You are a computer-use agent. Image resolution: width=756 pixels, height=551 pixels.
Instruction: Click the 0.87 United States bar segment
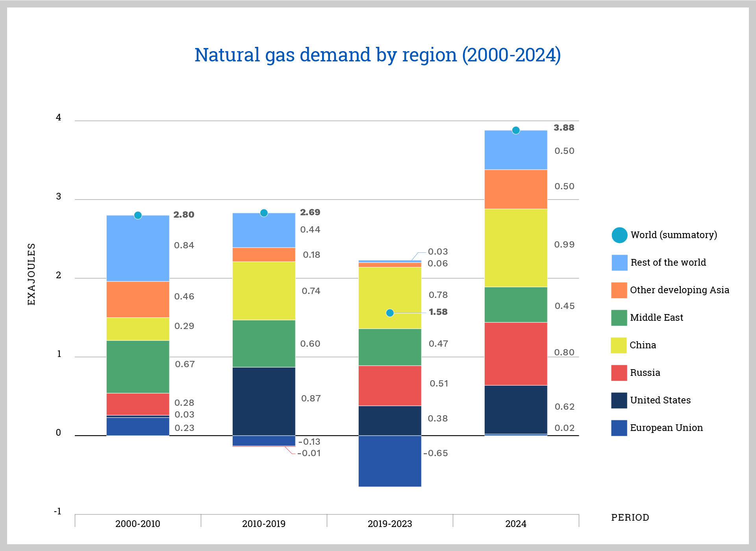(x=264, y=401)
